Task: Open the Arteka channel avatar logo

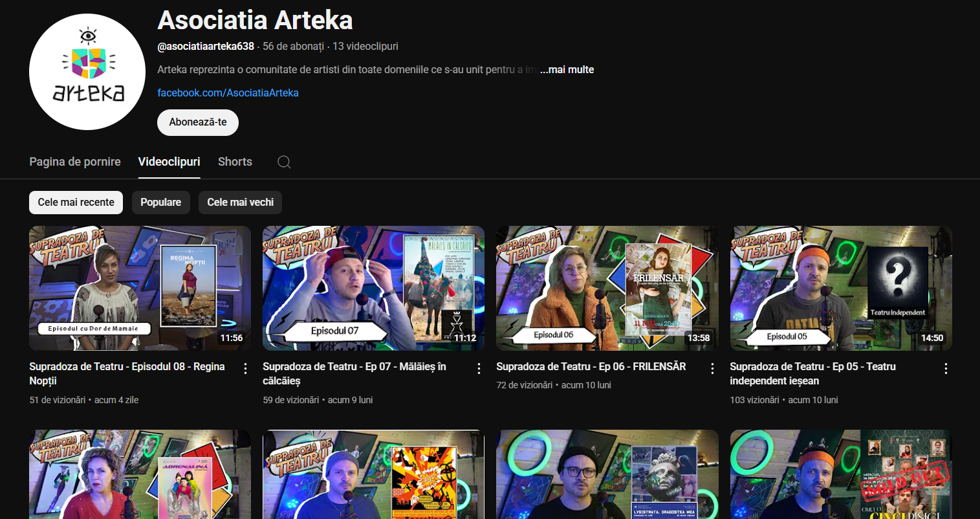Action: tap(87, 72)
